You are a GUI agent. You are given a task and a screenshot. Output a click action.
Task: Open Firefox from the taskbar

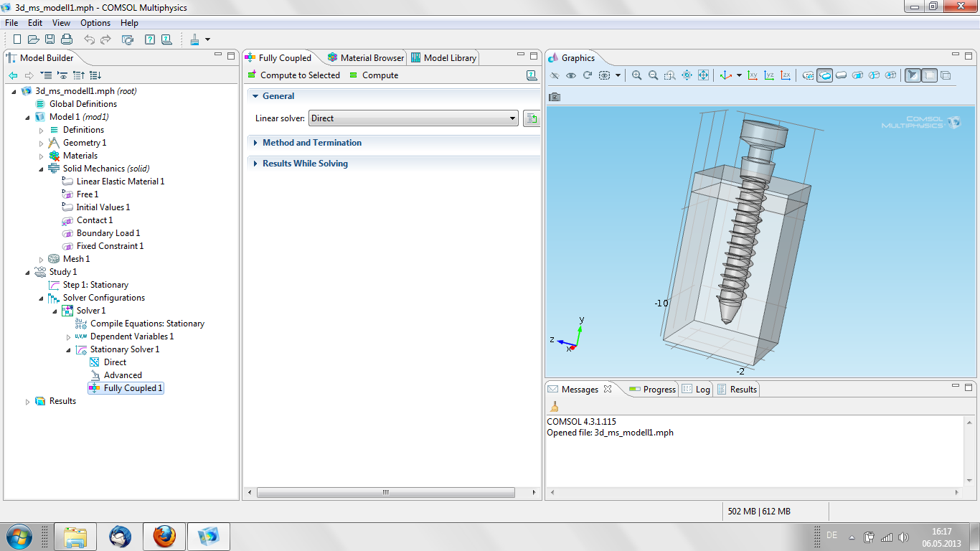164,536
